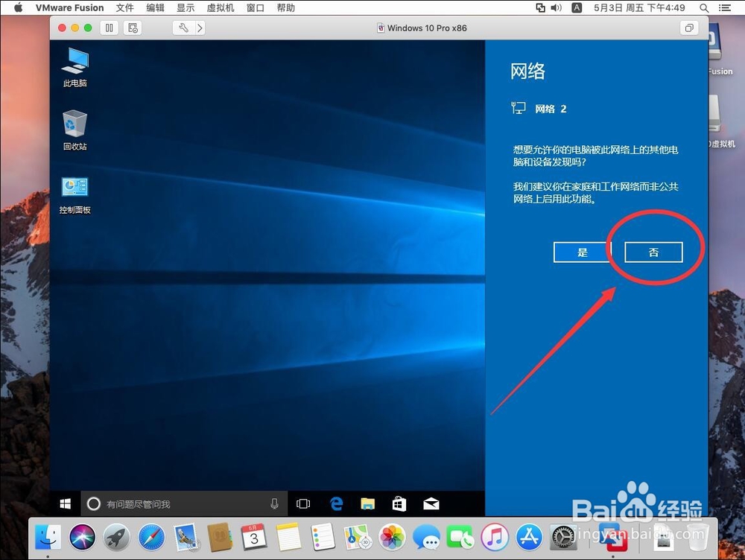Open Spotlight search in the menu bar
The image size is (745, 560).
coord(703,7)
